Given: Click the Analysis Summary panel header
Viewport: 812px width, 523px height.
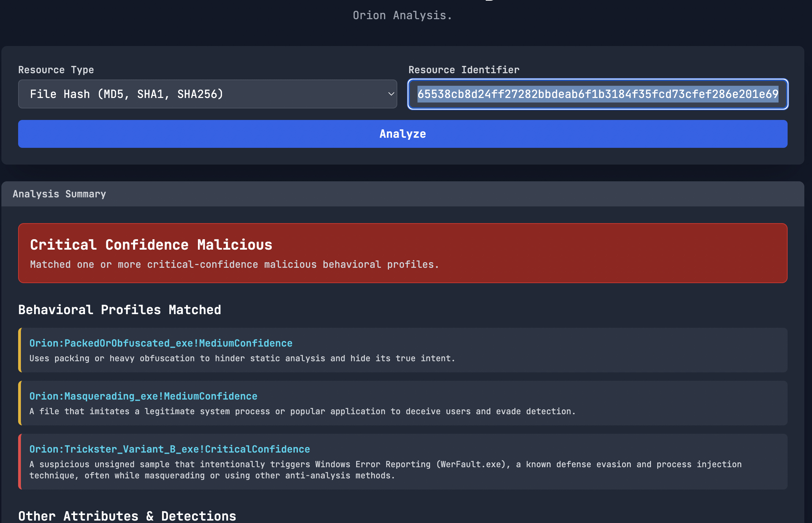Looking at the screenshot, I should tap(59, 194).
